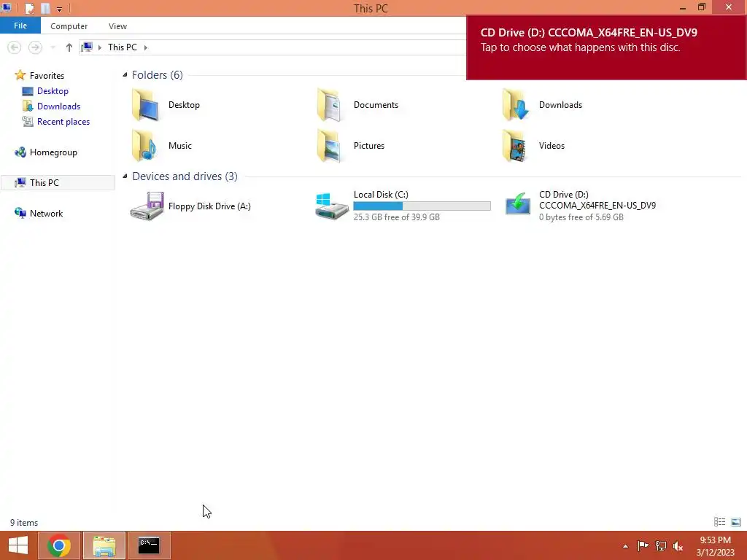This screenshot has height=560, width=747.
Task: Click the Floppy Disk Drive (A:) label
Action: pyautogui.click(x=209, y=206)
